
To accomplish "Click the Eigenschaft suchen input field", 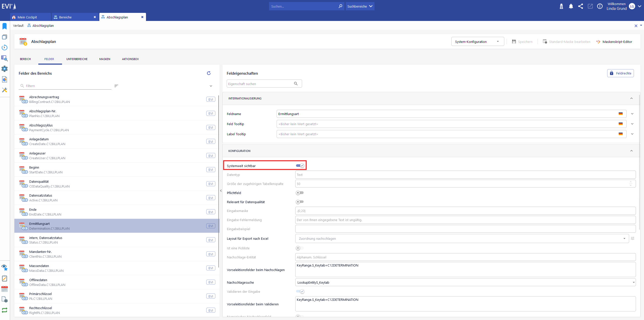I will tap(260, 84).
